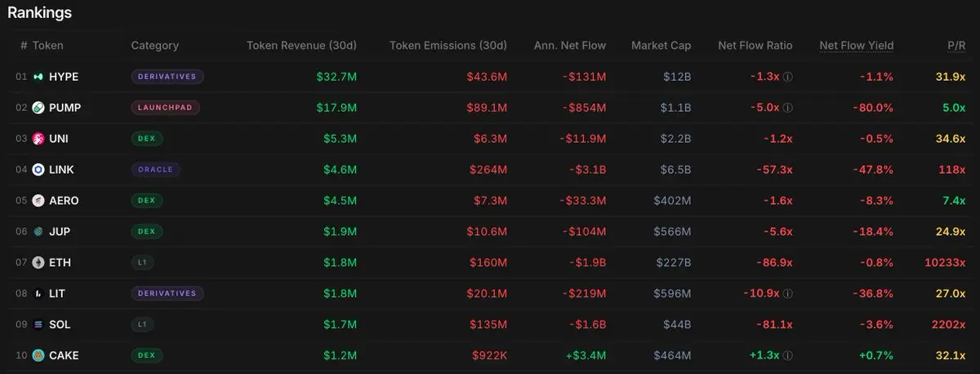Select the L1 tag in SOL row

(144, 325)
